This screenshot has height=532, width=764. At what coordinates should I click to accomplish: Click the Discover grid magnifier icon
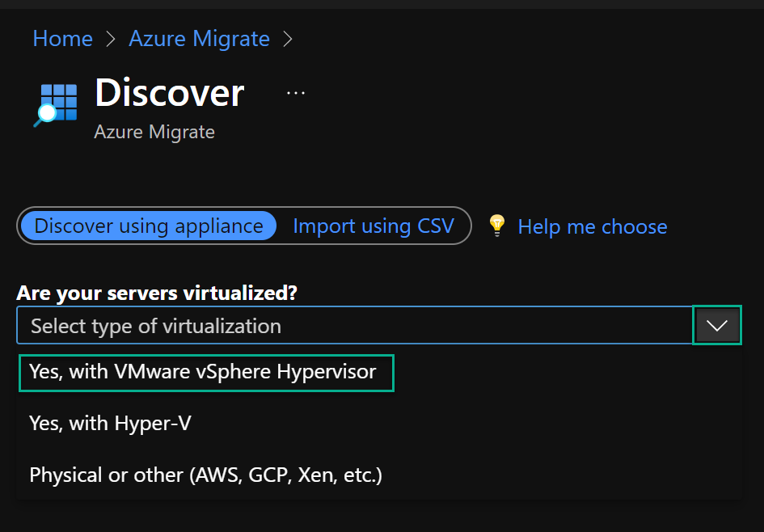pyautogui.click(x=56, y=105)
